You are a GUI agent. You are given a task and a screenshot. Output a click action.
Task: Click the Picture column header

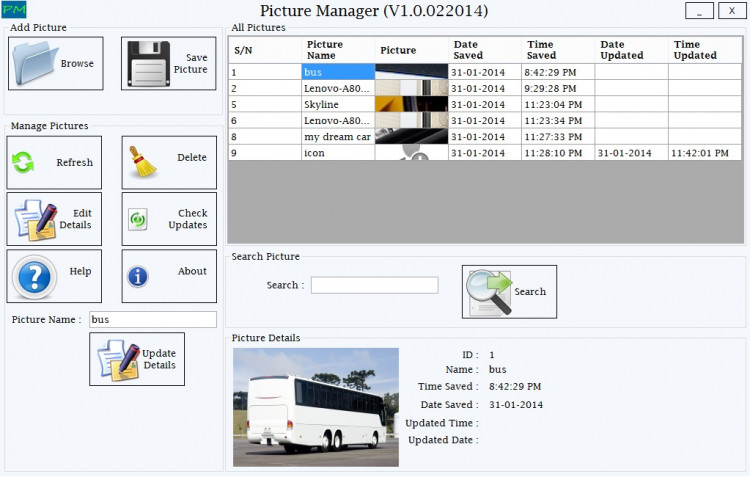point(411,50)
